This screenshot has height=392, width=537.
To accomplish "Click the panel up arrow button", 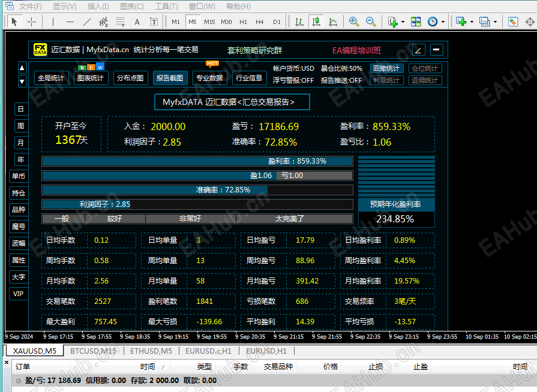I will 22,68.
